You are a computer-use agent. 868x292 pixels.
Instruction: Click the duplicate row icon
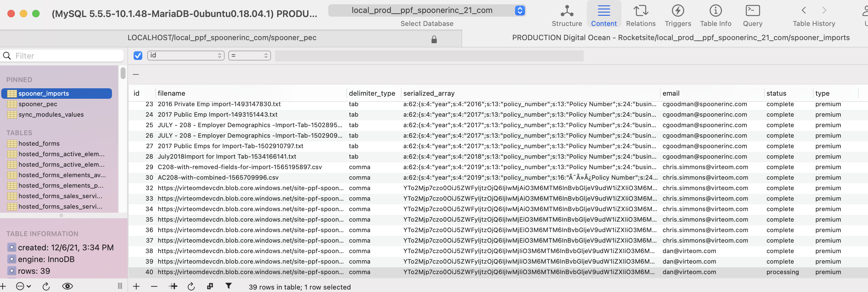[x=210, y=286]
